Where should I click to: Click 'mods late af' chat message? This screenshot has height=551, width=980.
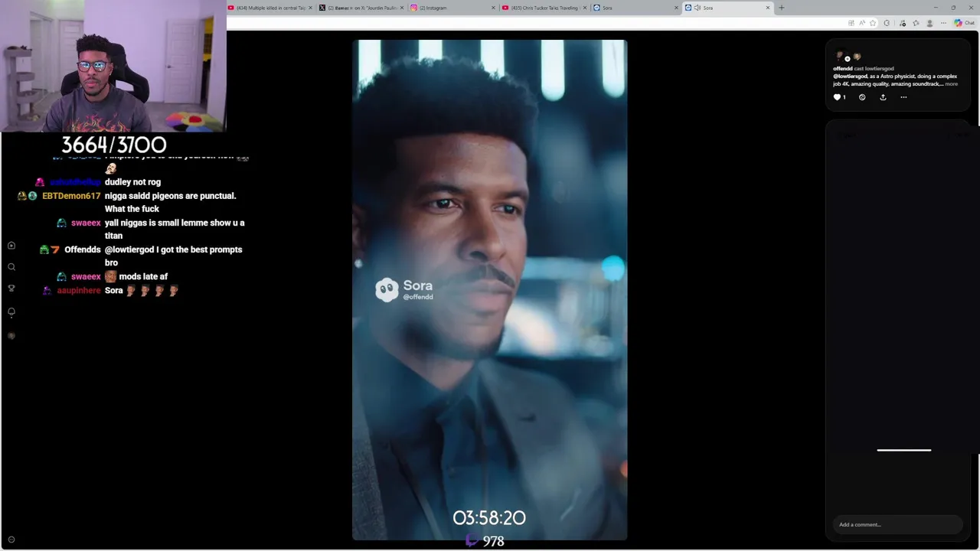click(143, 276)
